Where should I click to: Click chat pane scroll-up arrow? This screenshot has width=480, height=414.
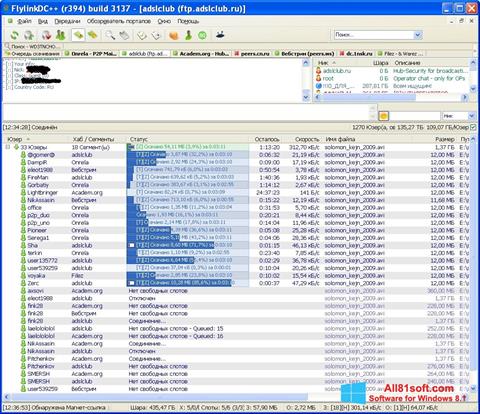coord(306,62)
